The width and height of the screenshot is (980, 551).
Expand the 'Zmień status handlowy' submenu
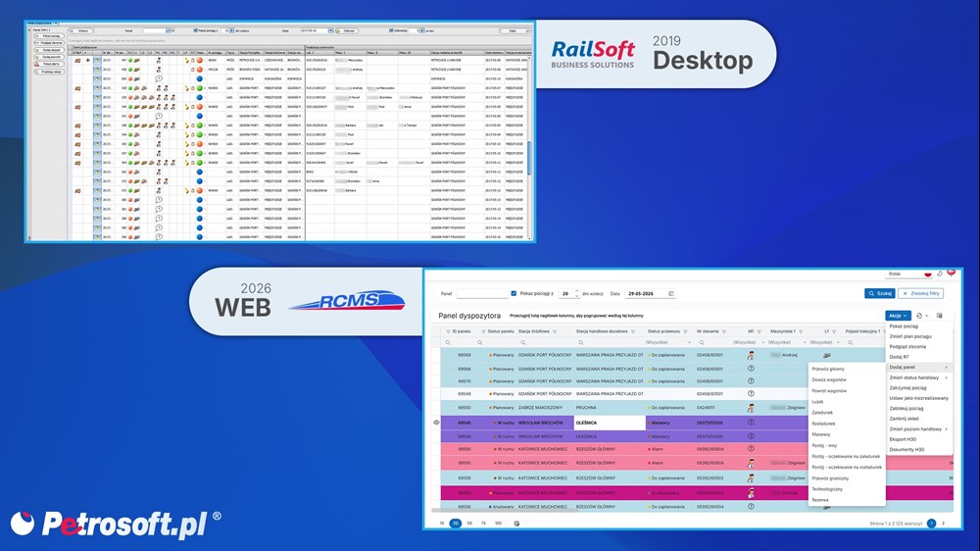click(918, 377)
